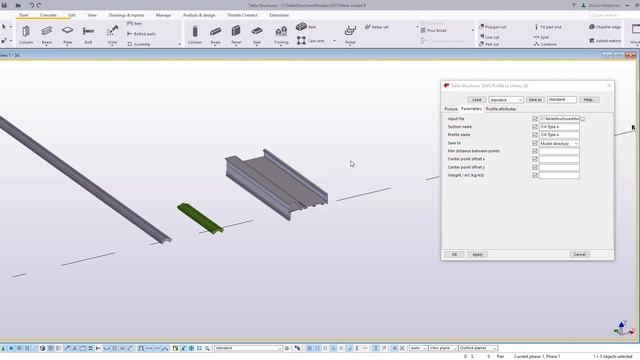The image size is (640, 360).
Task: Toggle the Section name checkbox
Action: coord(535,127)
